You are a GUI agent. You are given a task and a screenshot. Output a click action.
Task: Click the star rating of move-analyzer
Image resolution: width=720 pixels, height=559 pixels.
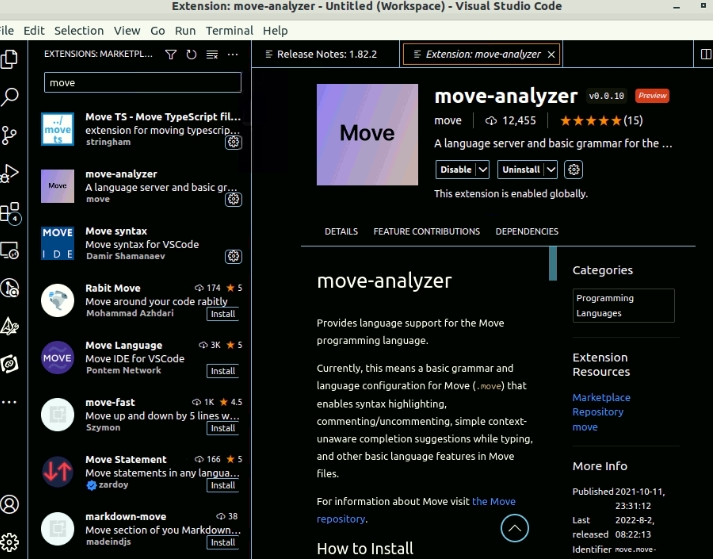click(601, 121)
